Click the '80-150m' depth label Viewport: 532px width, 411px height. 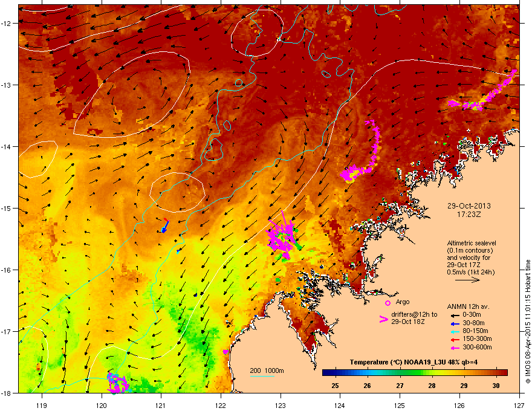pos(475,331)
